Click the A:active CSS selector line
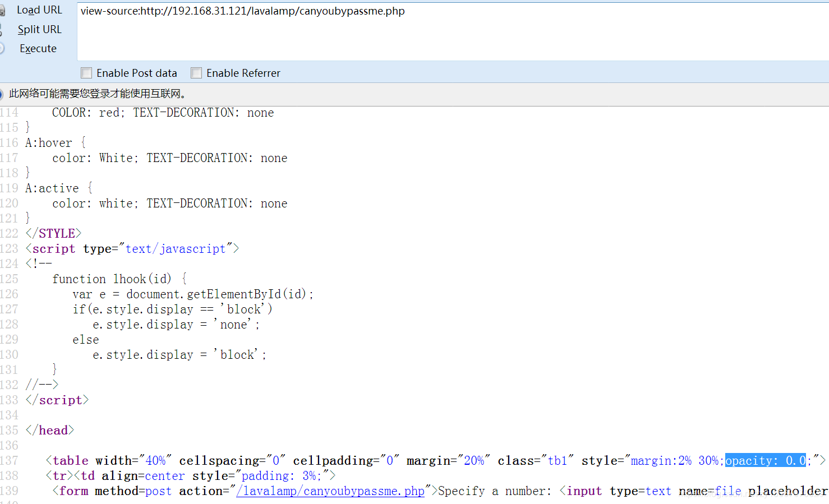 (59, 188)
